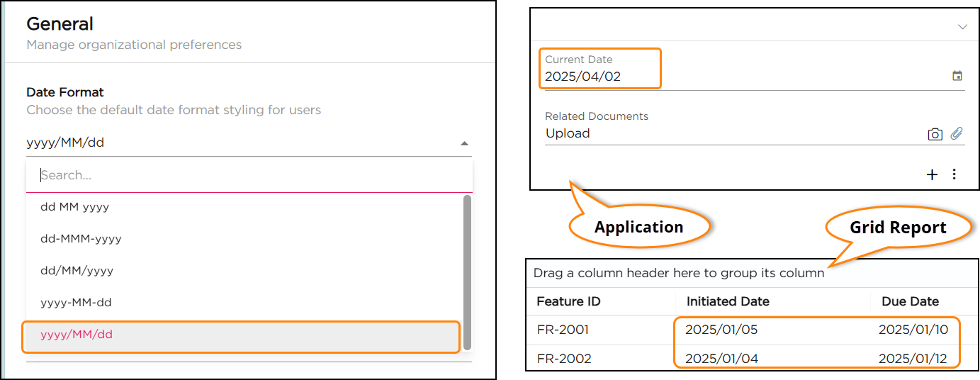Choose the dd/MM/yyyy format option
The image size is (980, 380).
[x=77, y=271]
